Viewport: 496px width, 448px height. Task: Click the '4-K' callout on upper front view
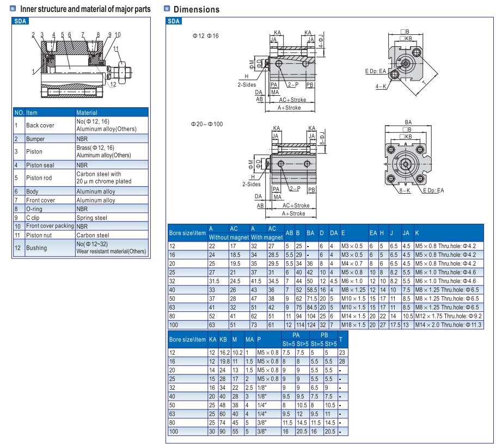(381, 87)
